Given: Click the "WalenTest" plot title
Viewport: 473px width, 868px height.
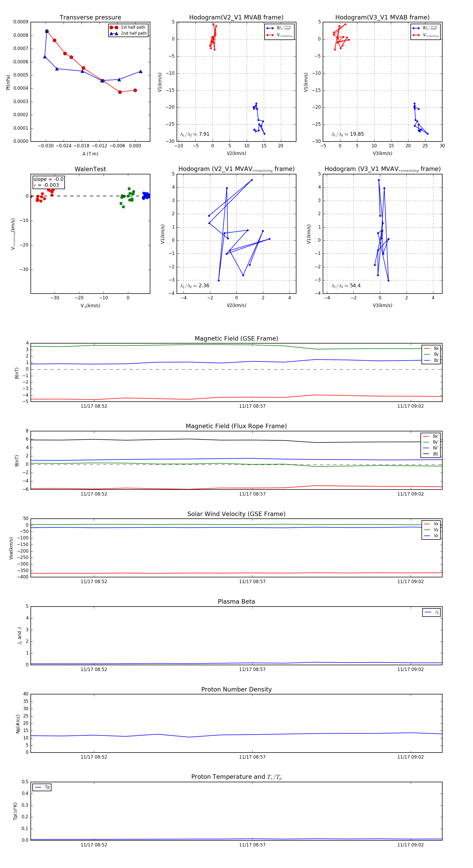Looking at the screenshot, I should point(90,169).
